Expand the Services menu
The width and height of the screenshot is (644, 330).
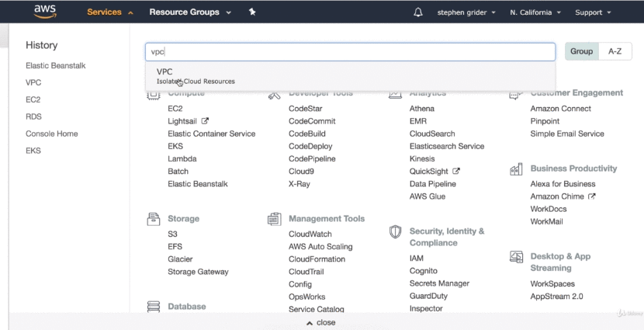point(109,12)
